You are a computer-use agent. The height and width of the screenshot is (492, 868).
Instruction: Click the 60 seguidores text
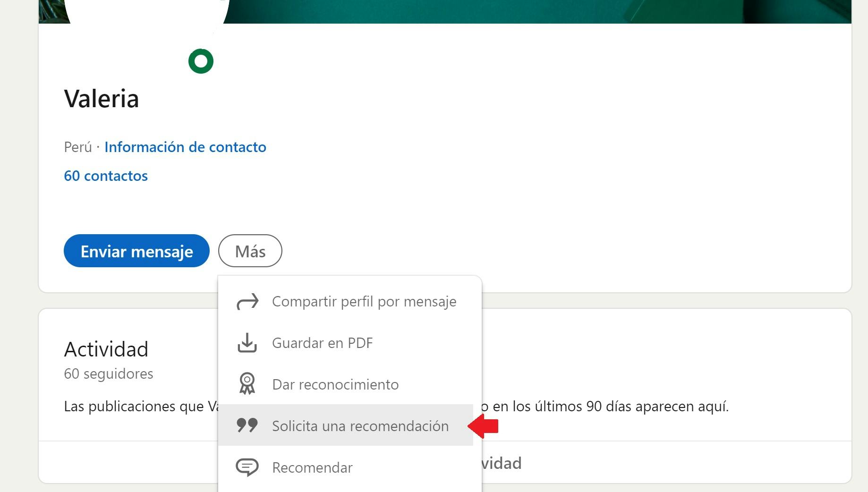point(108,373)
